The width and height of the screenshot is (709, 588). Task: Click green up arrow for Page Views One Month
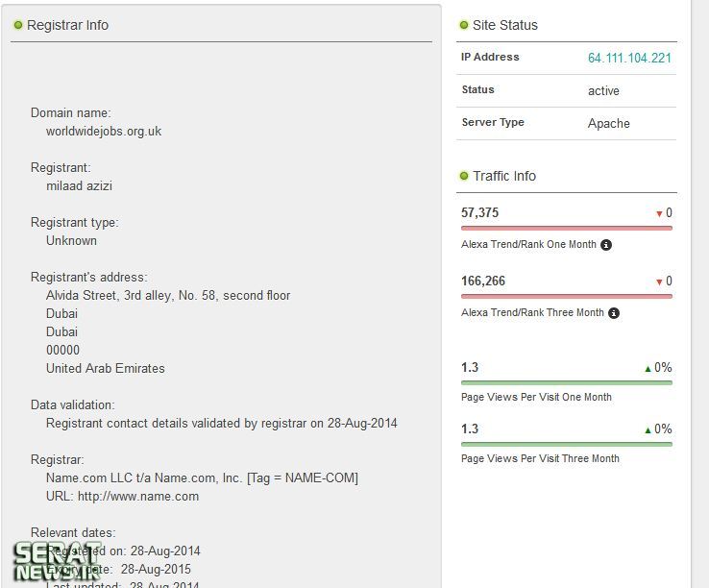648,368
